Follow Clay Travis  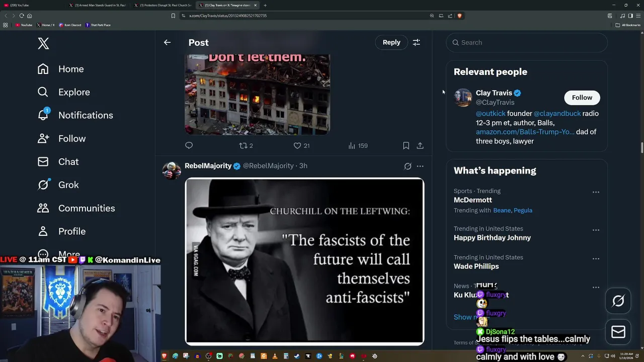(x=582, y=98)
